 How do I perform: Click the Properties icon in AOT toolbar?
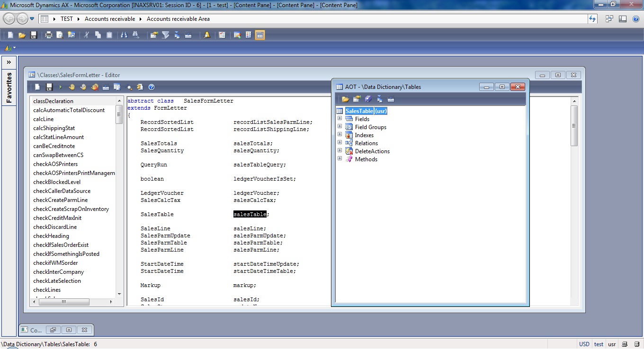tap(357, 99)
